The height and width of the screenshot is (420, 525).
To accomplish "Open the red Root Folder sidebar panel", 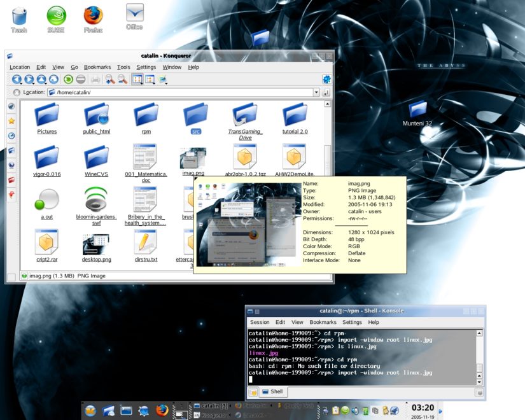I will click(x=11, y=180).
